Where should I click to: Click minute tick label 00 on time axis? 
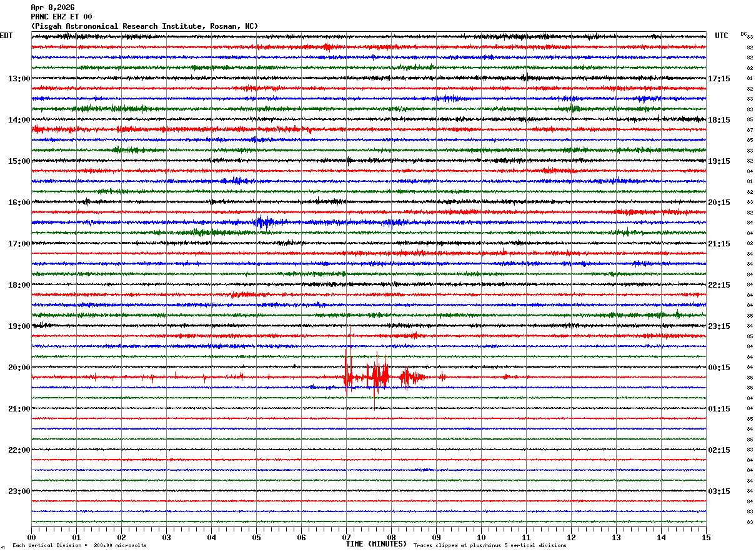tap(31, 537)
